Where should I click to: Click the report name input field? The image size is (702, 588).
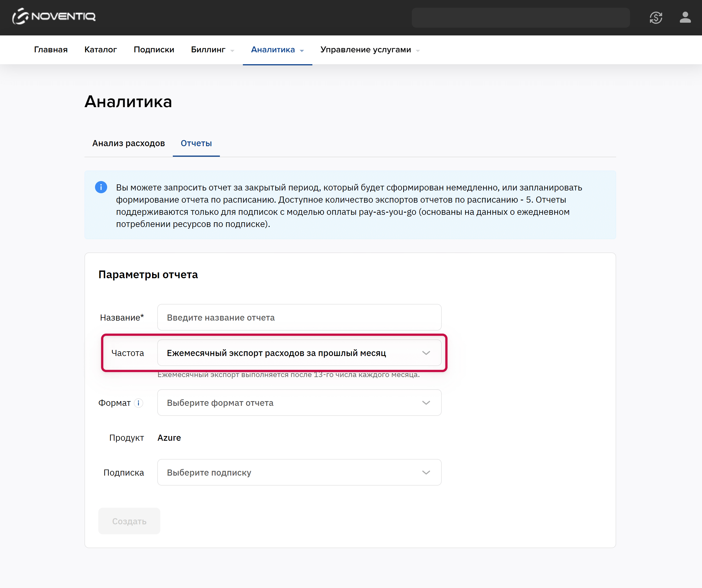point(299,317)
